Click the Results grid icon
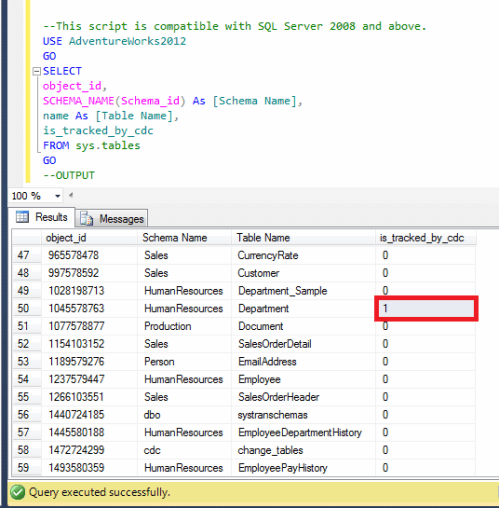The image size is (499, 508). click(23, 217)
